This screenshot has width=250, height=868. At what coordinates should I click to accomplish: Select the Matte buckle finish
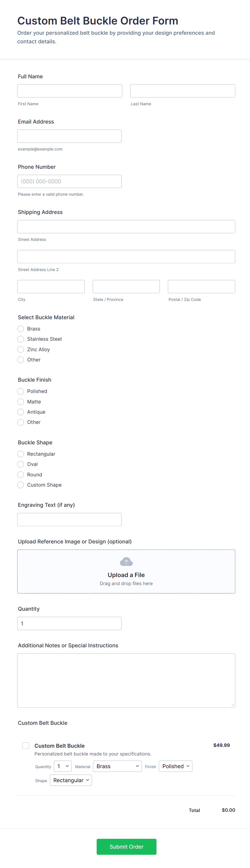(x=20, y=402)
